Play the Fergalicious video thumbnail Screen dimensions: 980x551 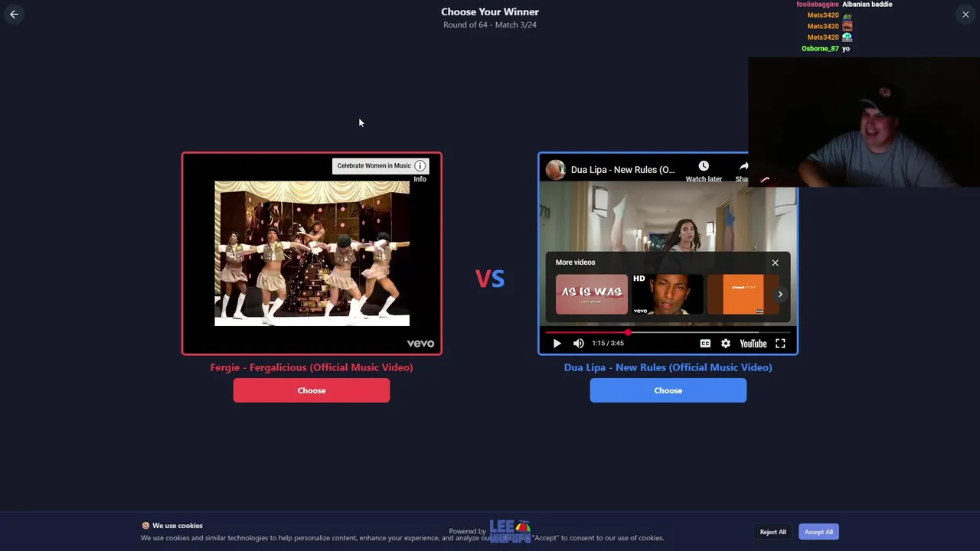coord(312,253)
